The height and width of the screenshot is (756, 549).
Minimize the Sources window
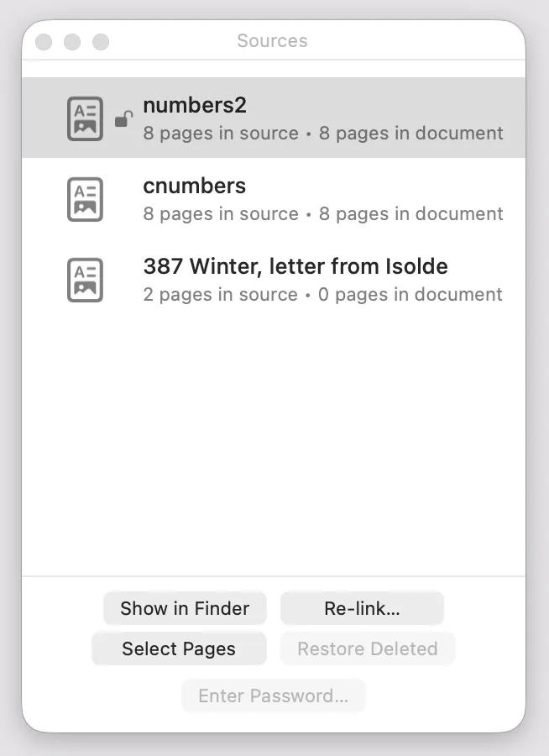72,40
